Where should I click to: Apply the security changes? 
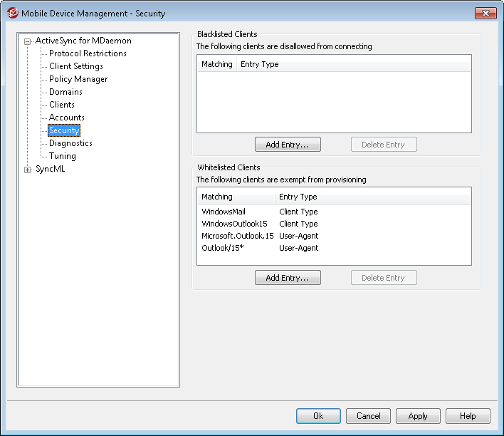418,416
